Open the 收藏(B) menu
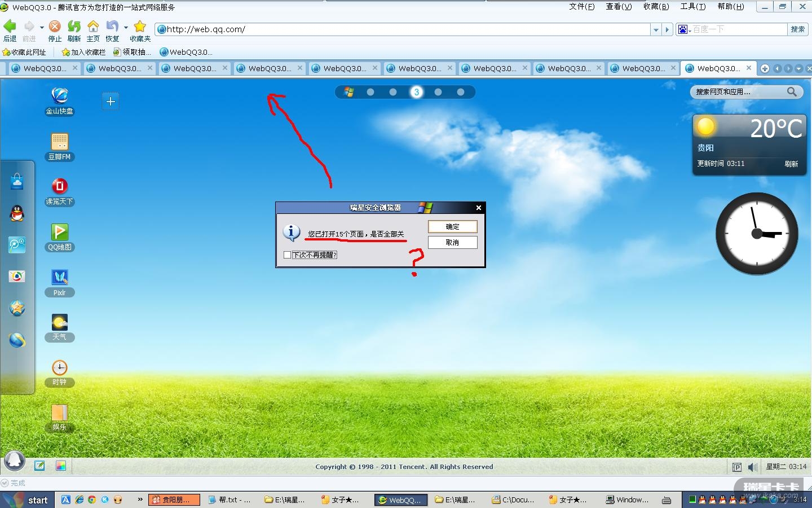The height and width of the screenshot is (508, 812). 656,7
